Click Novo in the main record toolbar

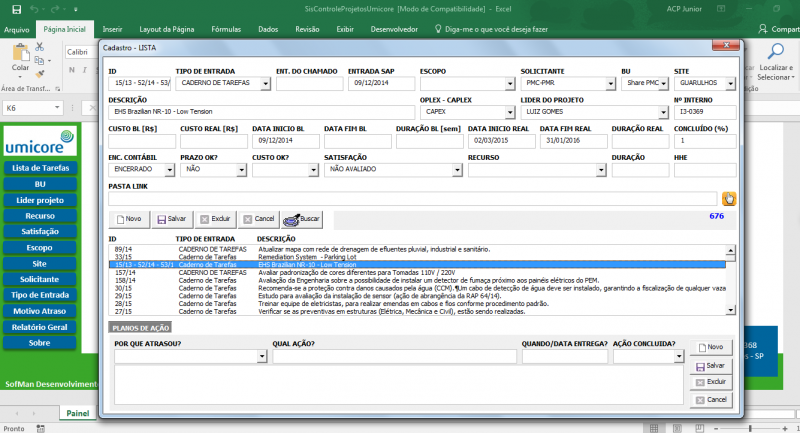(127, 219)
